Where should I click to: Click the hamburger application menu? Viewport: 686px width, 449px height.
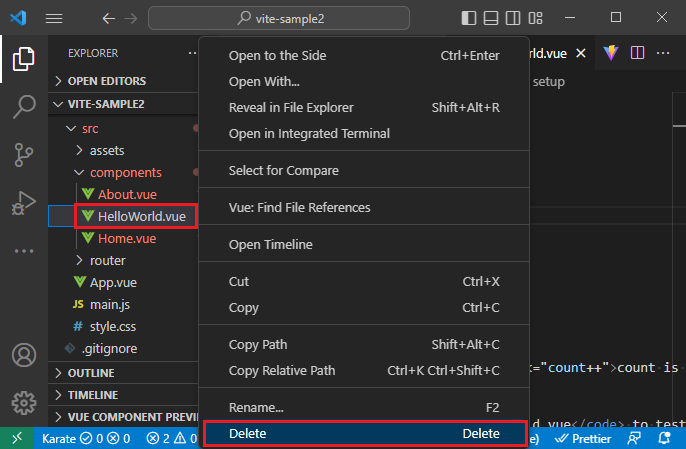(x=54, y=18)
